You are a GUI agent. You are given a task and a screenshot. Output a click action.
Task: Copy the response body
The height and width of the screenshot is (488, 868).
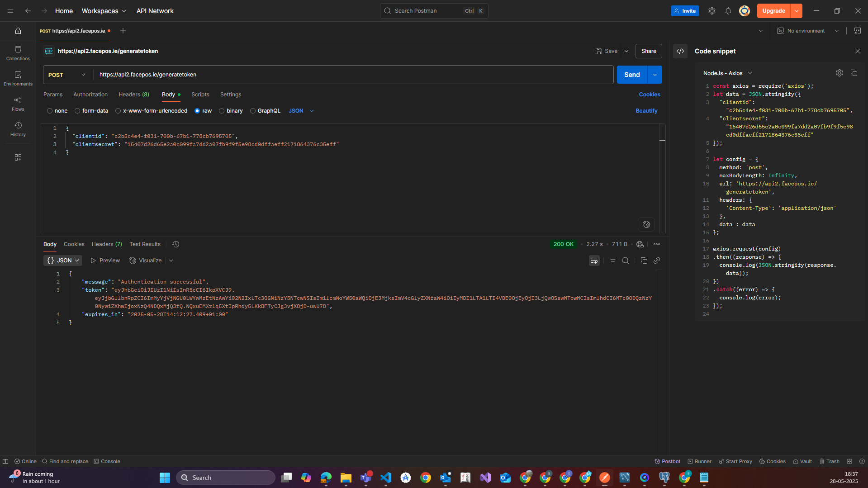coord(644,261)
